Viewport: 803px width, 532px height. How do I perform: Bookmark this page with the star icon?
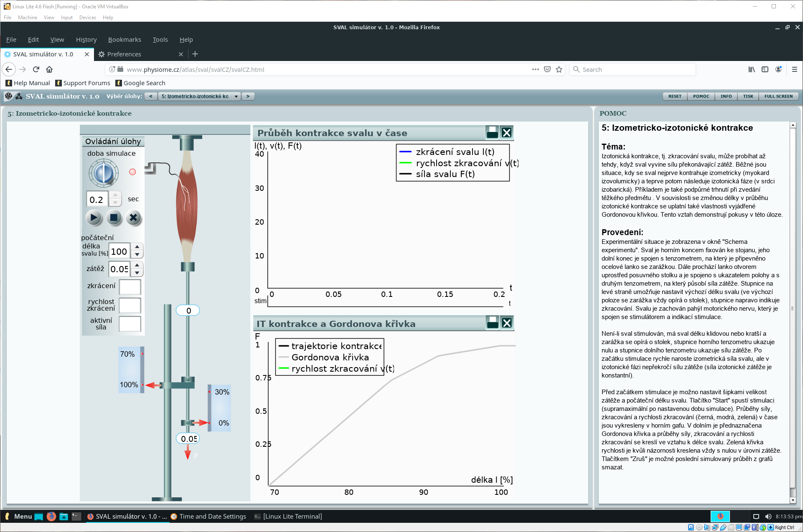coord(559,69)
